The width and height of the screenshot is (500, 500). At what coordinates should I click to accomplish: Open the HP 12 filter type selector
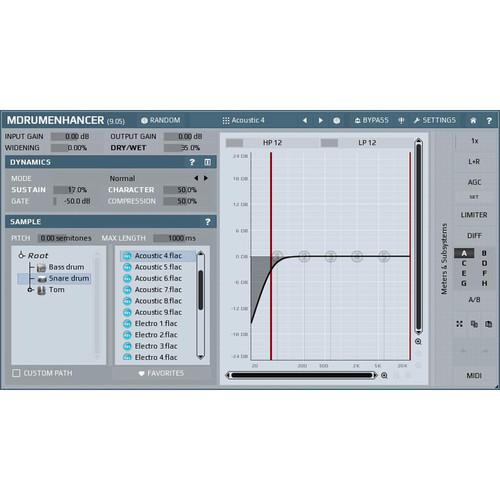coord(272,143)
